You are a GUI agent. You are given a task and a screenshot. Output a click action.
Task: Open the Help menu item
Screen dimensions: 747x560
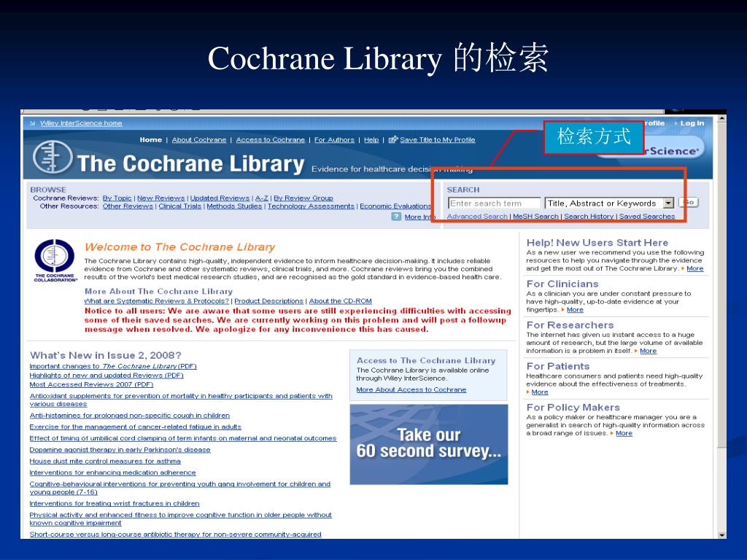coord(371,139)
